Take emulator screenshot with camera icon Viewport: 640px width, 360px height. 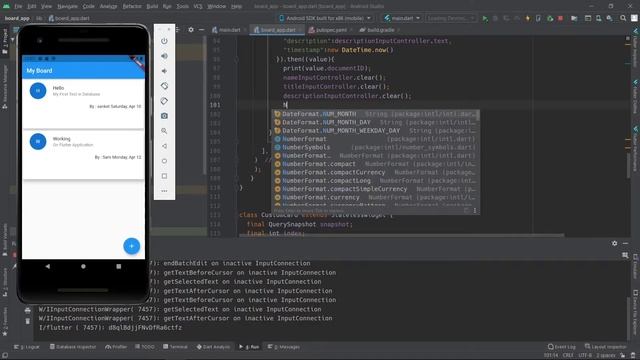click(x=164, y=116)
